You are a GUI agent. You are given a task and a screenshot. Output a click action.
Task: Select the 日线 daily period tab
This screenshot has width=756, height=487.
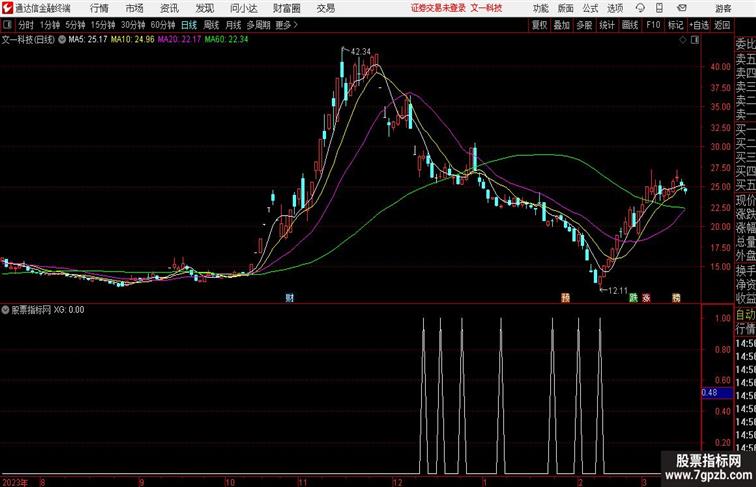[x=189, y=25]
